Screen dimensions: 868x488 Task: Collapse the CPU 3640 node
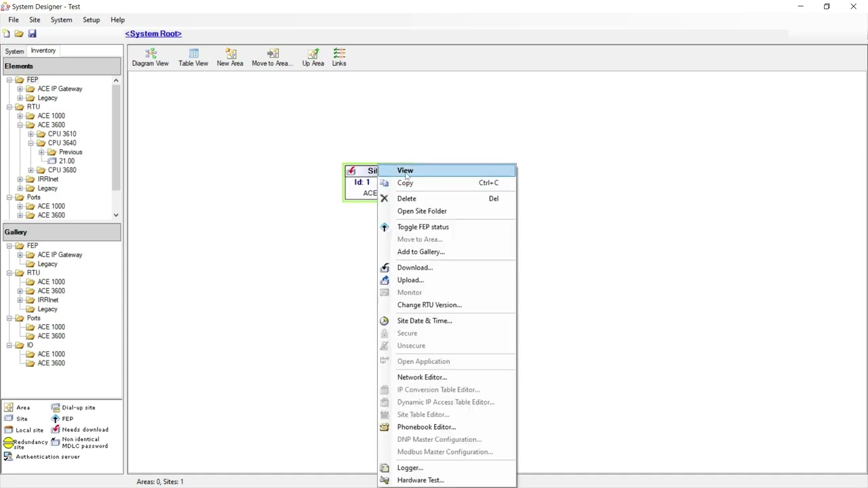click(31, 143)
